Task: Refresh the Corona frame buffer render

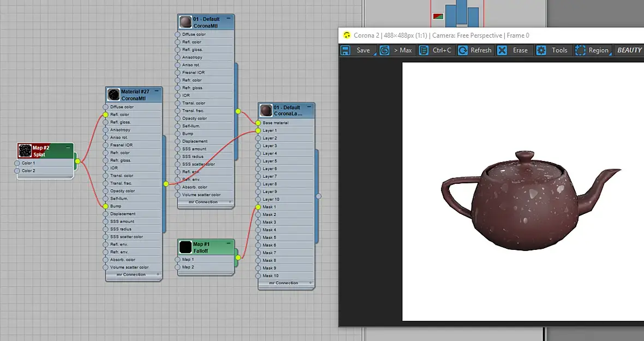Action: (475, 50)
